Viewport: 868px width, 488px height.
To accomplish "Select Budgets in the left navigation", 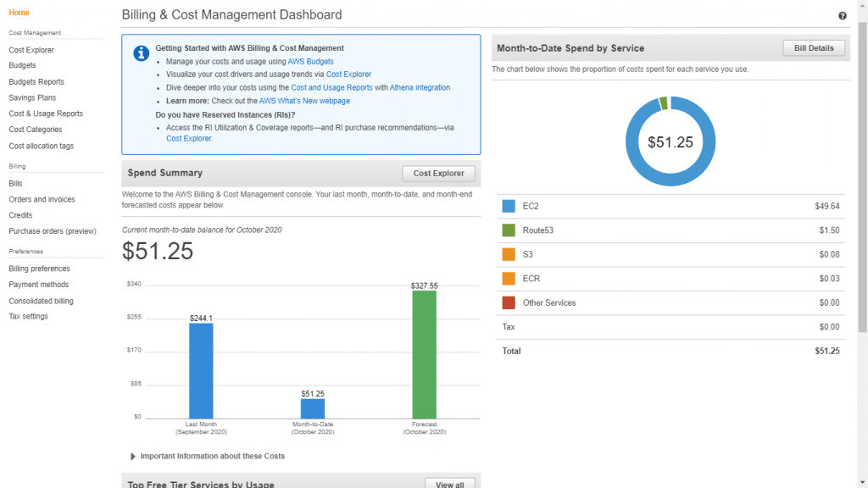I will coord(22,65).
